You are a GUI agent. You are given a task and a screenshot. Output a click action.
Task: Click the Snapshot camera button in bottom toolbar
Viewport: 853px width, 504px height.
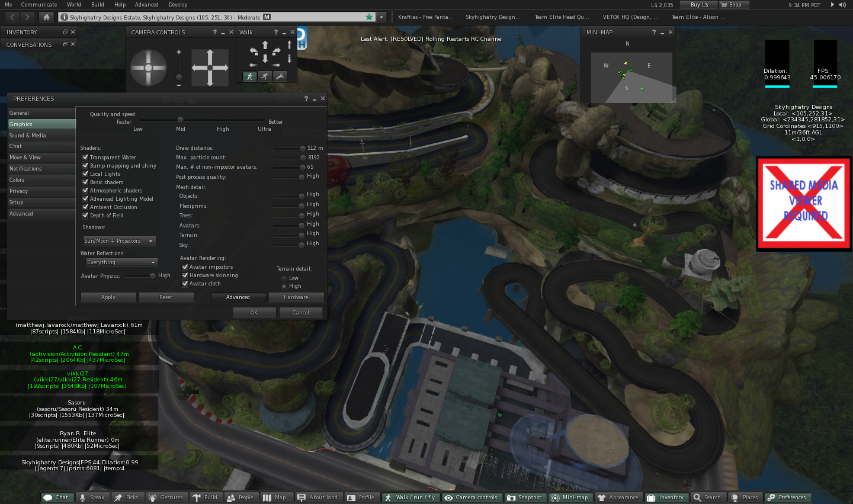tap(525, 497)
